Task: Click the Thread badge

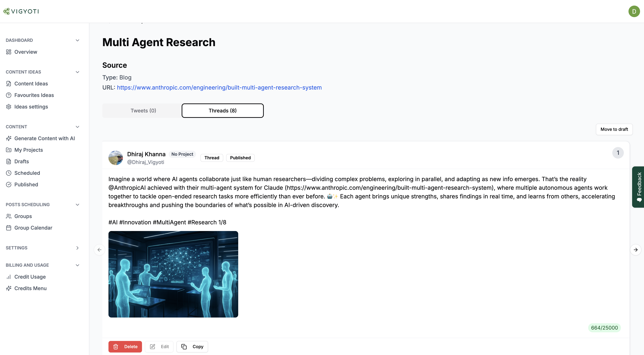Action: pos(212,158)
